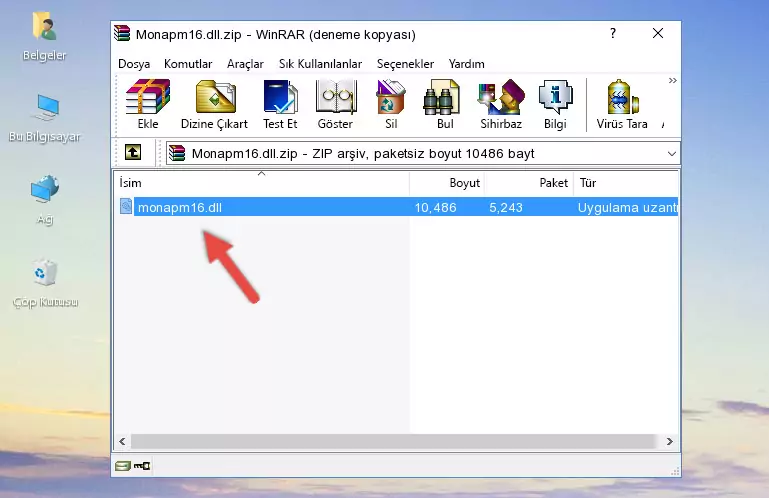Click the horizontal scrollbar right arrow

click(x=669, y=441)
